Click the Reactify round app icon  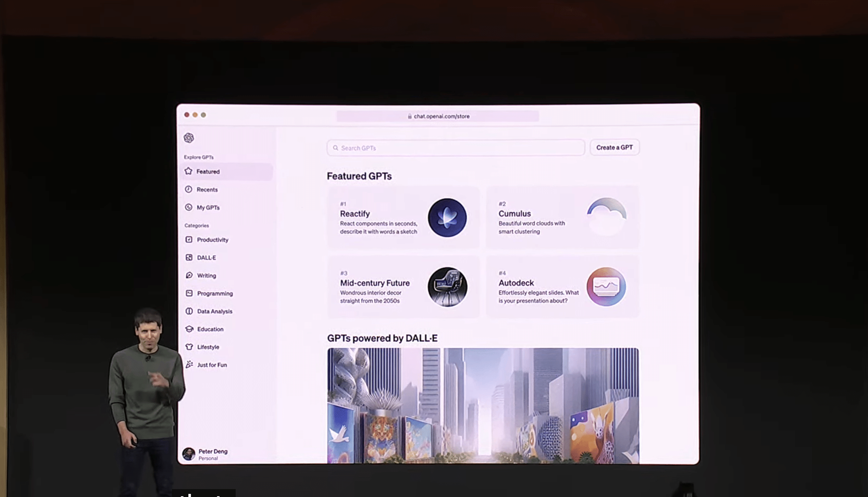pyautogui.click(x=447, y=218)
